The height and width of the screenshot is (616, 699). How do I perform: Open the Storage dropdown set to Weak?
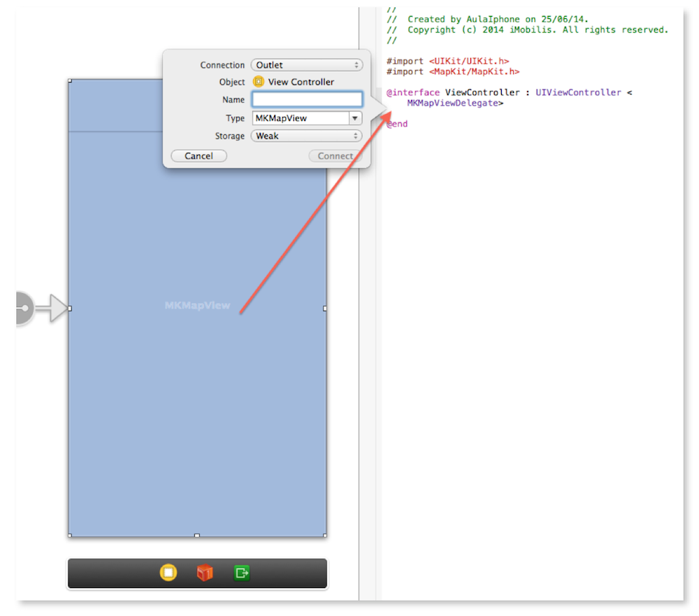306,136
